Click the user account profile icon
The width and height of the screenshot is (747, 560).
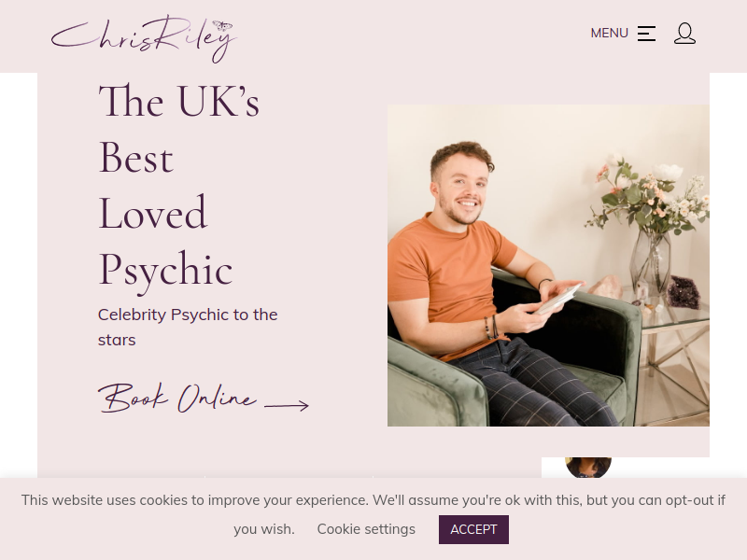pyautogui.click(x=684, y=34)
